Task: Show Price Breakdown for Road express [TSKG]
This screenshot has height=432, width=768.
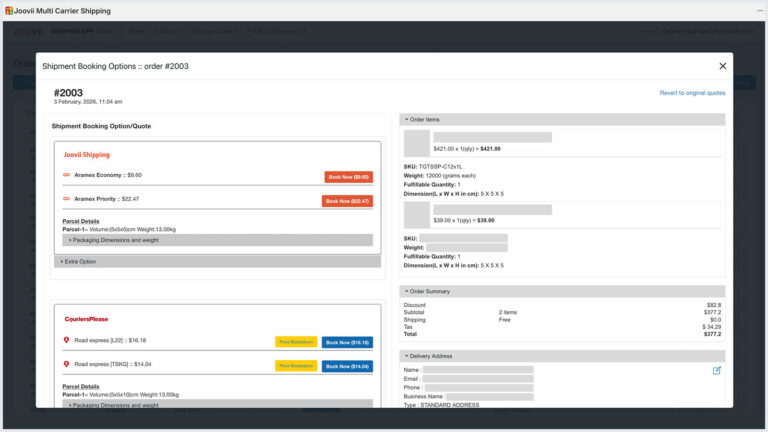Action: [x=295, y=366]
